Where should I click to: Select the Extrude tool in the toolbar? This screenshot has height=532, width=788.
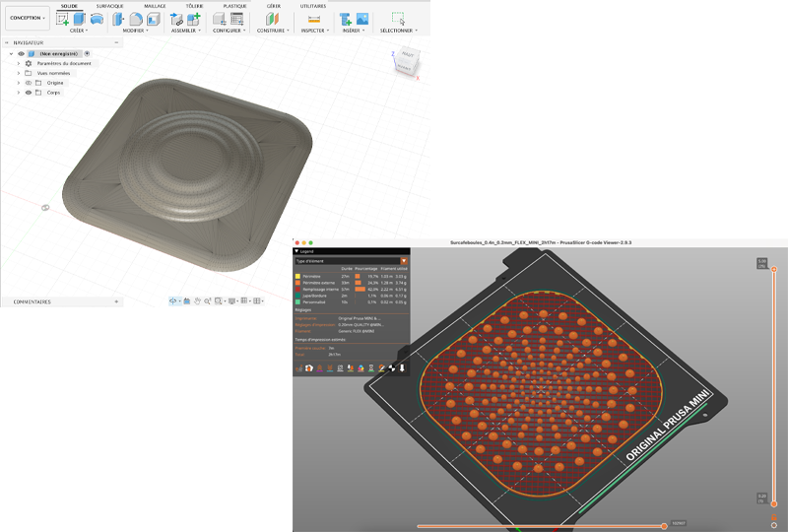[x=80, y=19]
